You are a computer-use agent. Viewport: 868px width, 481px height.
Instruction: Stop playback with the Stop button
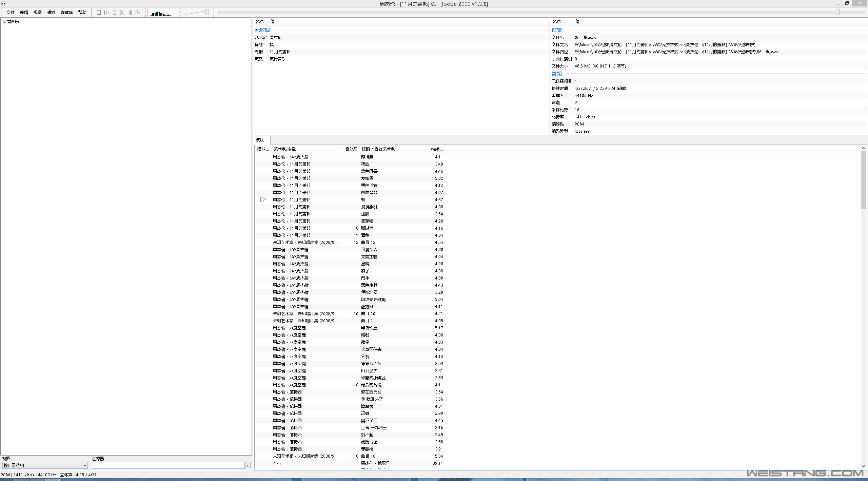[99, 13]
